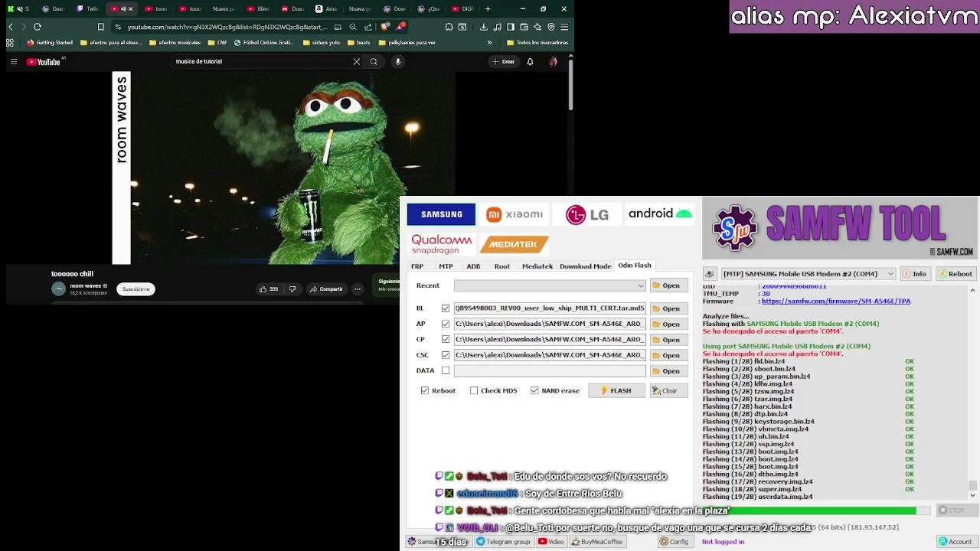Image resolution: width=980 pixels, height=551 pixels.
Task: Open file browser for BL row
Action: point(669,308)
